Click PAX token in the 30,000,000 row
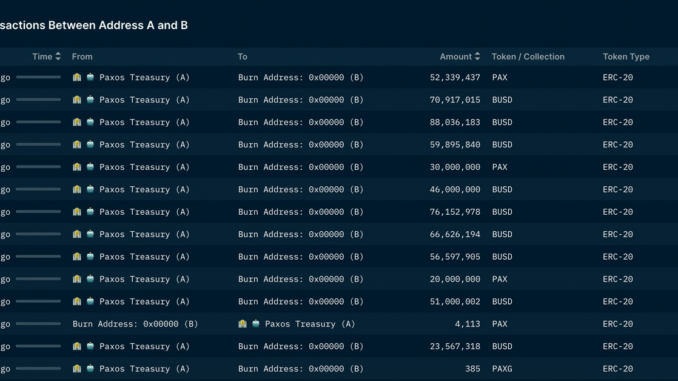The image size is (678, 381). (x=499, y=167)
